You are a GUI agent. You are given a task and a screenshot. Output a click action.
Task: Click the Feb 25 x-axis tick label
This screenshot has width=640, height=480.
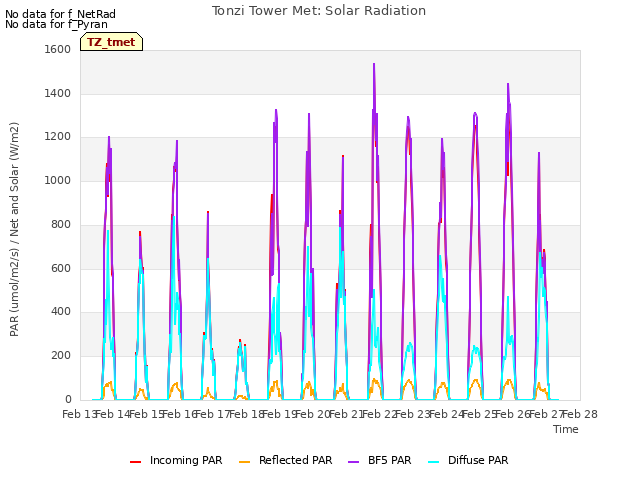point(479,414)
